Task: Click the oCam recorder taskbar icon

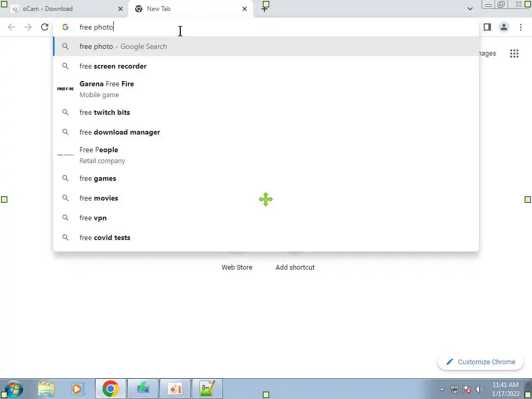Action: click(x=175, y=389)
